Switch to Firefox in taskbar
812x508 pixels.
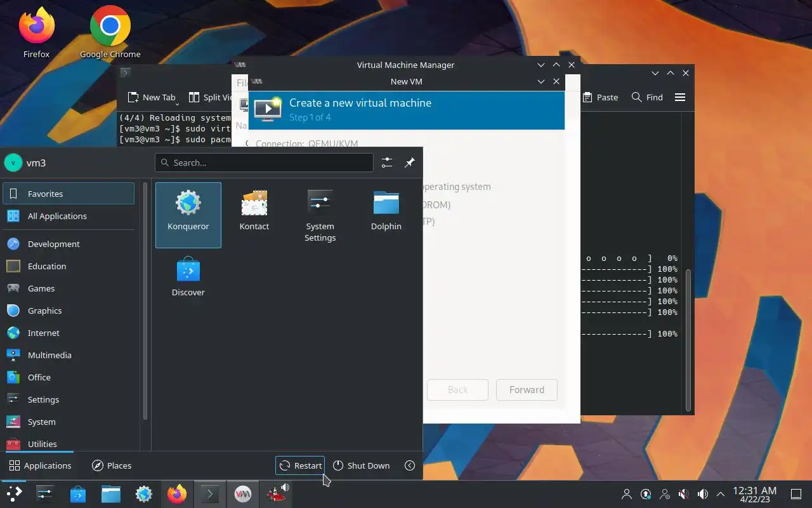coord(177,493)
